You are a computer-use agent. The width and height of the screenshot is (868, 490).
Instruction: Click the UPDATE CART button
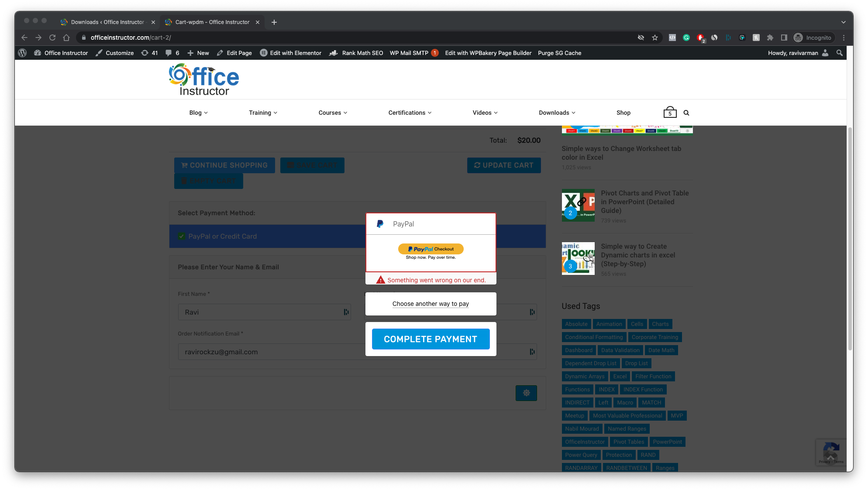click(x=504, y=165)
